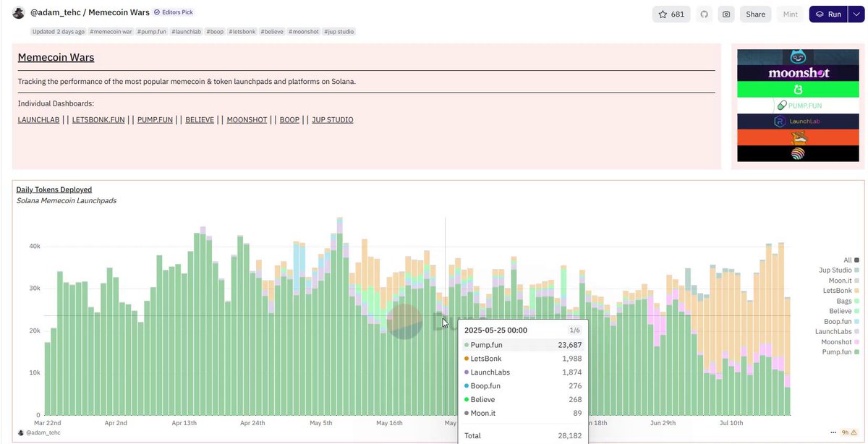Image resolution: width=868 pixels, height=444 pixels.
Task: Click the Run button
Action: point(828,14)
